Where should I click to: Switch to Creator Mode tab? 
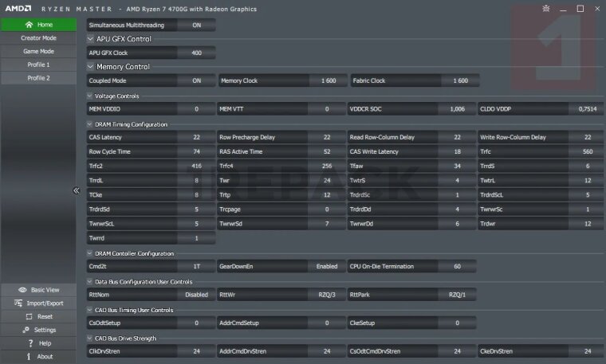[38, 37]
